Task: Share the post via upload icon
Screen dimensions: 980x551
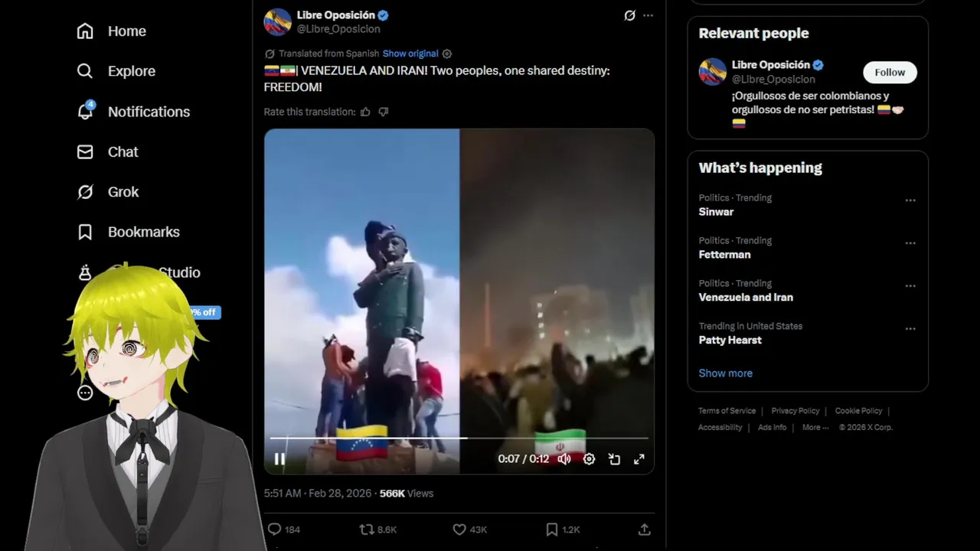Action: [645, 529]
